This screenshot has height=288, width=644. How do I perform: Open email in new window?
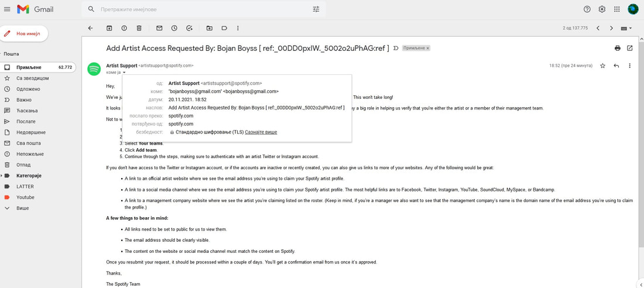pos(629,48)
